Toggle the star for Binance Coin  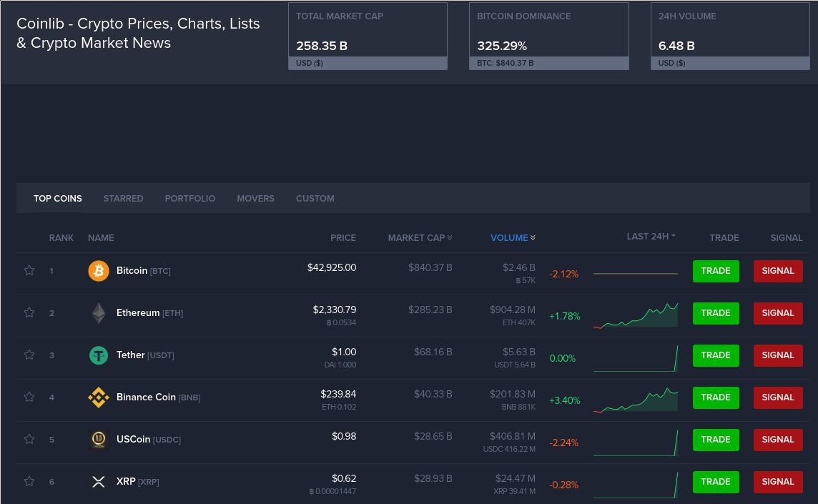[29, 397]
